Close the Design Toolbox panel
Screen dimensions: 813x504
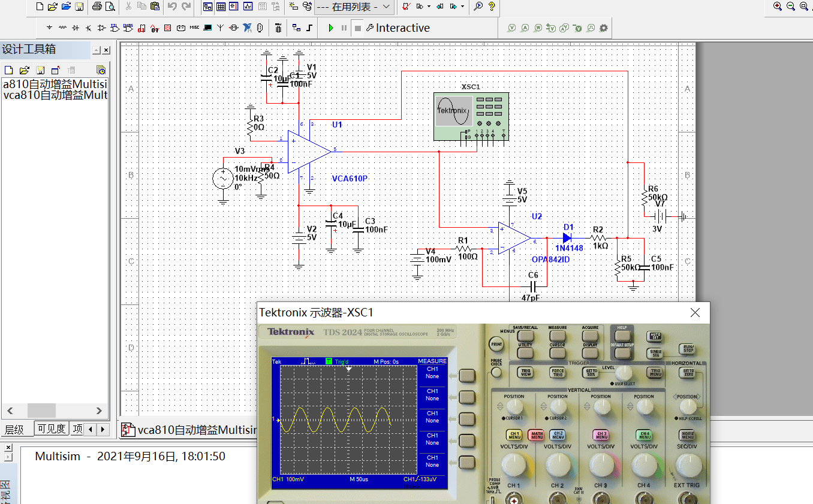click(x=106, y=50)
